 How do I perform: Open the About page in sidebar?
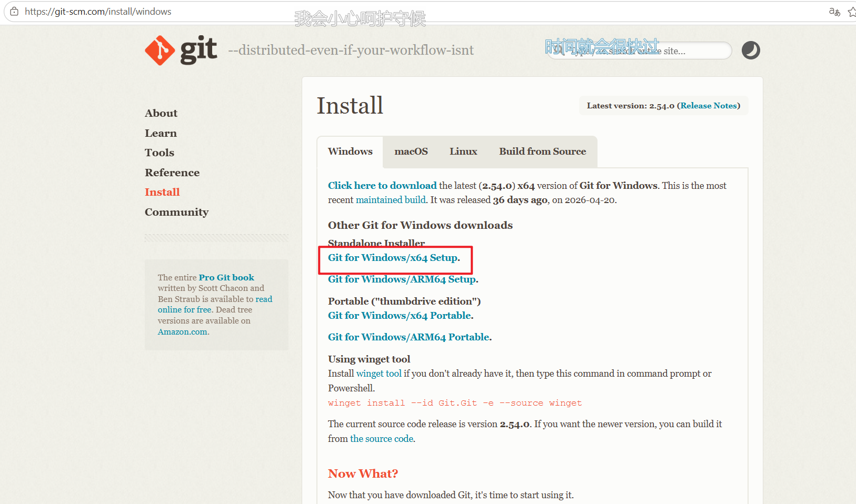(x=161, y=113)
